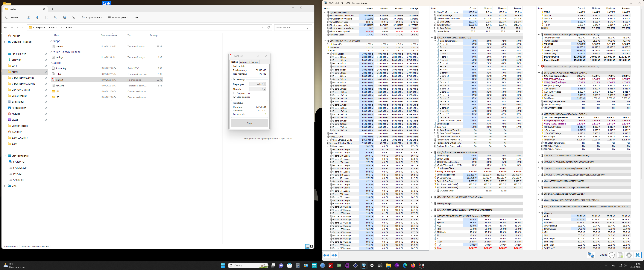Click Karhu 1.1.0.0 in breadcrumb path
The width and height of the screenshot is (644, 270).
55,28
